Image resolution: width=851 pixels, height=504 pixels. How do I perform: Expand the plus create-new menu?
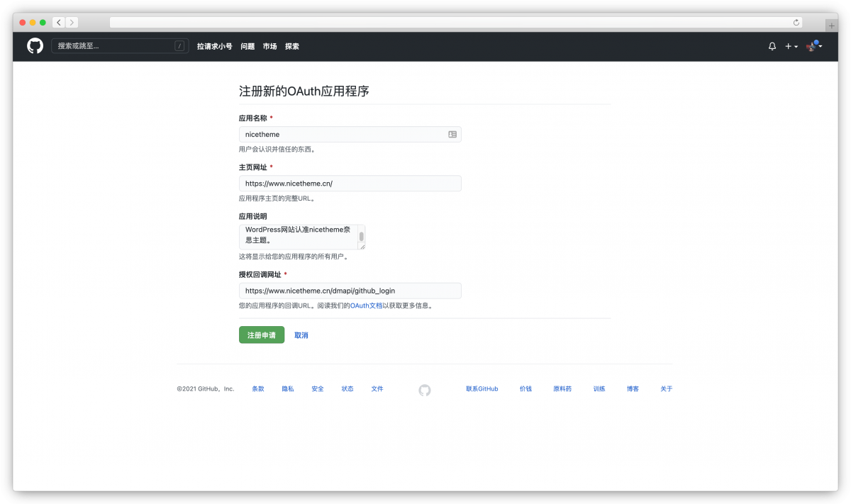click(791, 46)
